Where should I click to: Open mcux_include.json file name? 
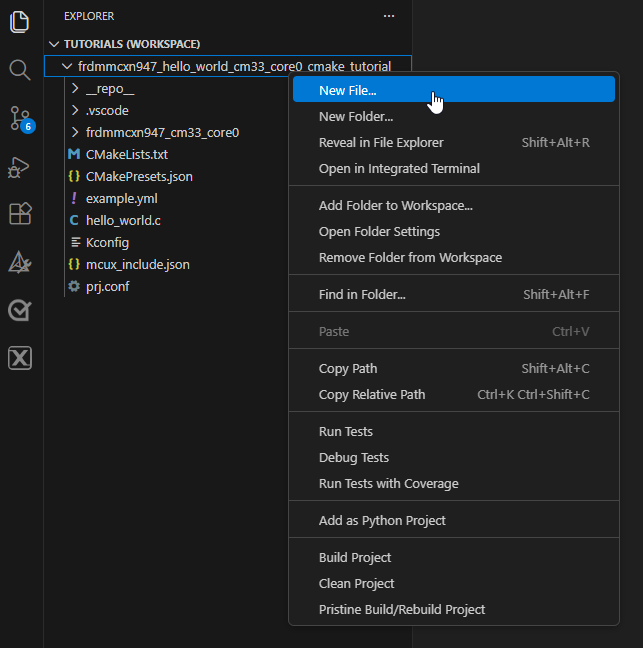(x=138, y=264)
